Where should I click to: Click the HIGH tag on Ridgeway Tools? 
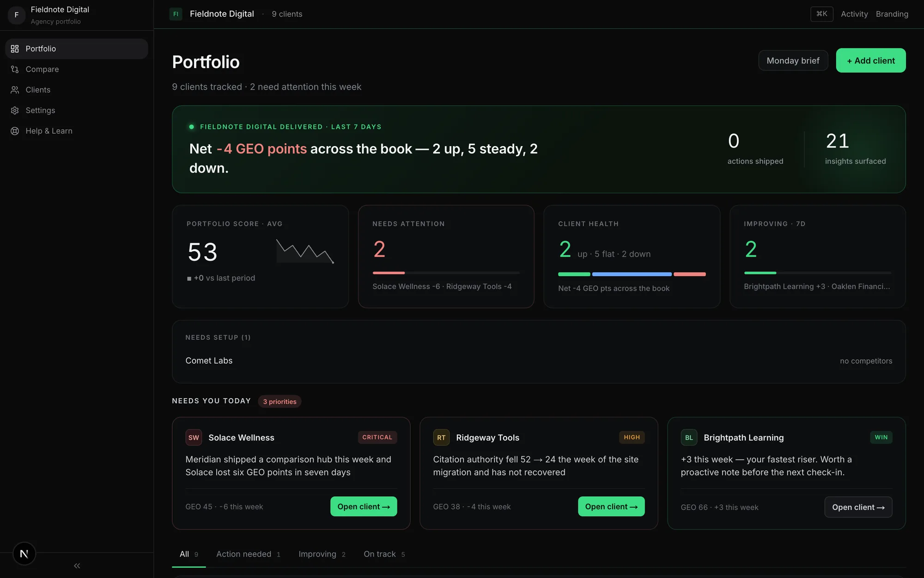point(632,437)
